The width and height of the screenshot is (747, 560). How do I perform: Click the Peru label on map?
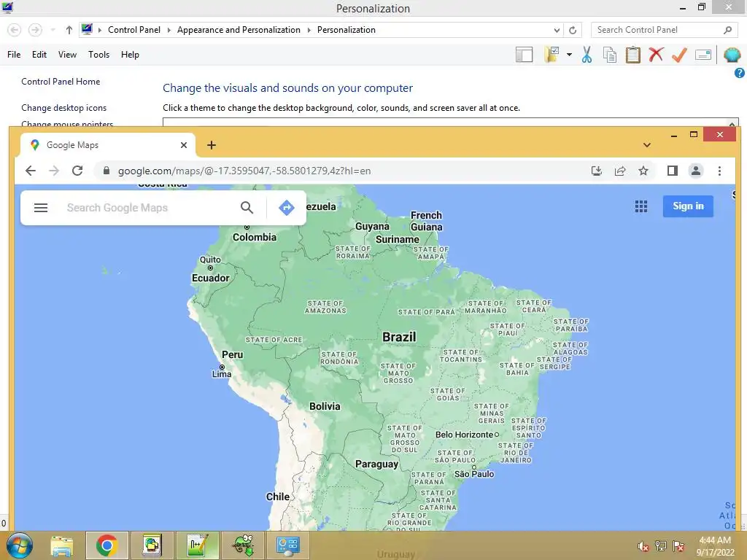click(x=233, y=355)
